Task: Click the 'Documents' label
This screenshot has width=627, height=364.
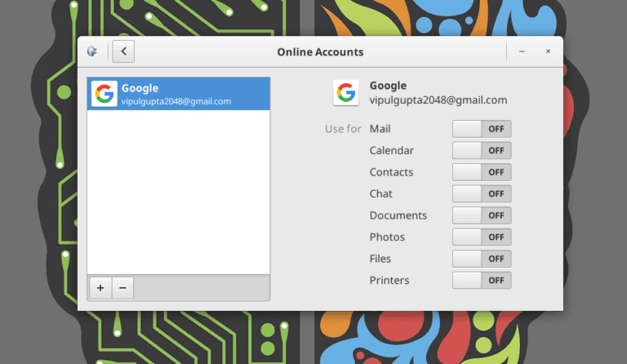Action: (x=398, y=215)
